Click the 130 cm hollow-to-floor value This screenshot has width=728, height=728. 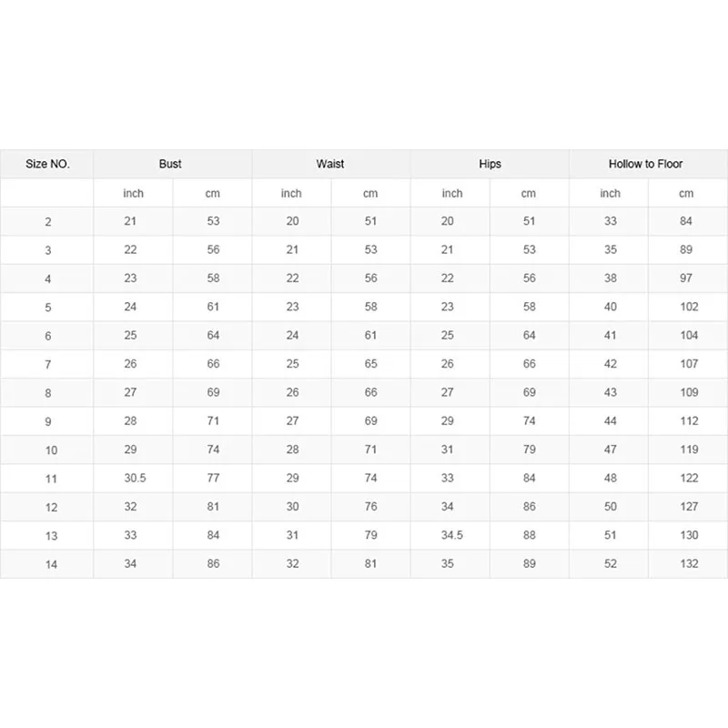[x=689, y=536]
